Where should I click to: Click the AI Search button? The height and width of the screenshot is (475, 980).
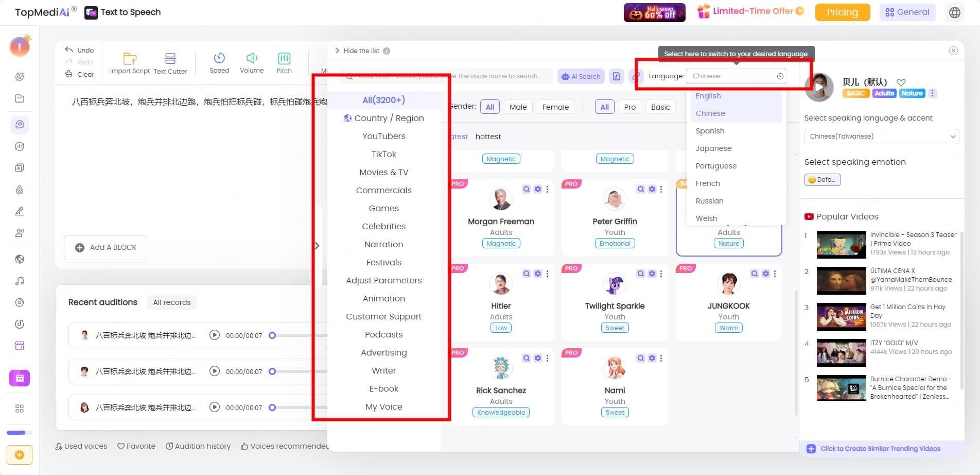point(581,76)
